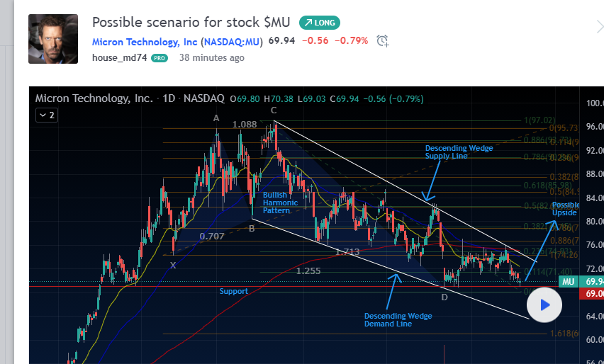
Task: Click the harmonic ratio label 0.707
Action: 212,237
